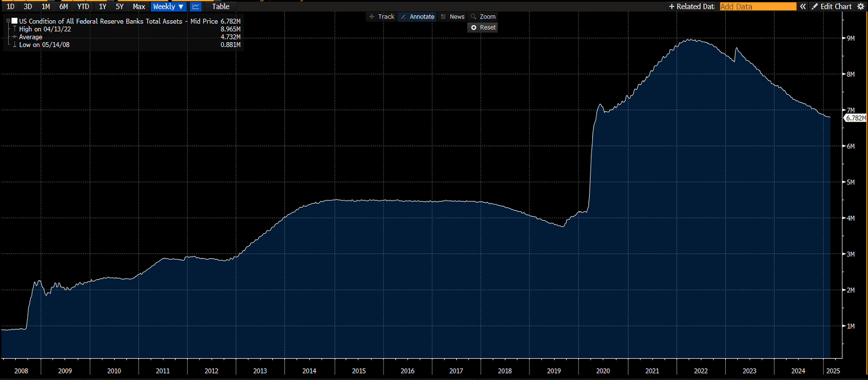Select the Annotate pencil tool
The height and width of the screenshot is (380, 868).
[x=417, y=17]
